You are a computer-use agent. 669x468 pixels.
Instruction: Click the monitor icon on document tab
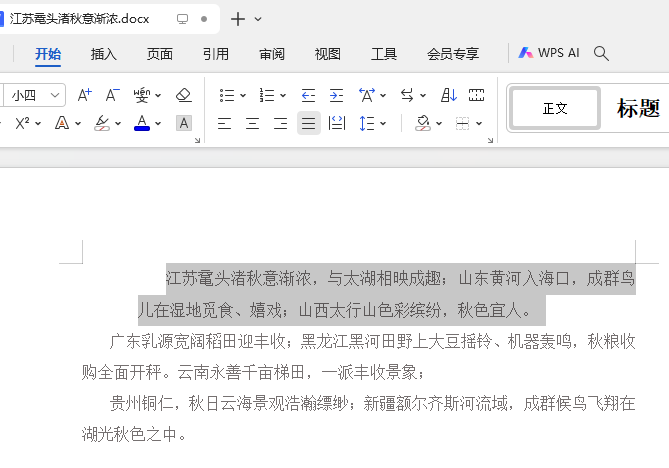183,19
